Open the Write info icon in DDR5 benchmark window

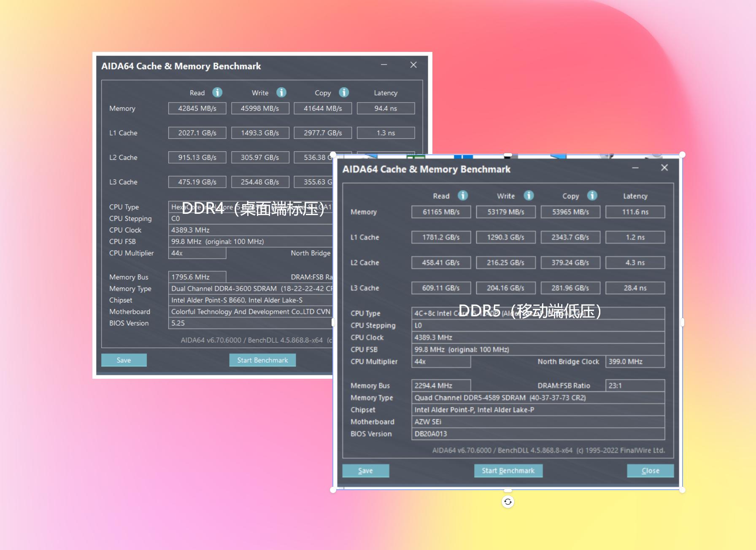click(529, 196)
